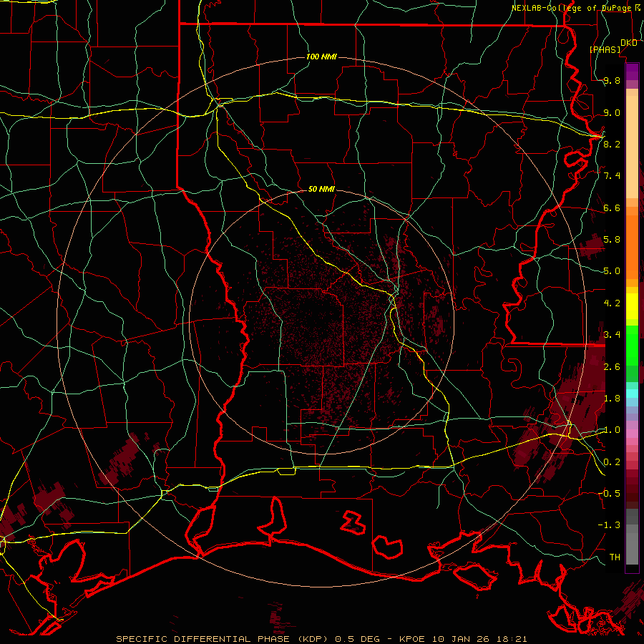Click the 4.2 value on the scale
Viewport: 644px width, 644px height.
point(612,303)
